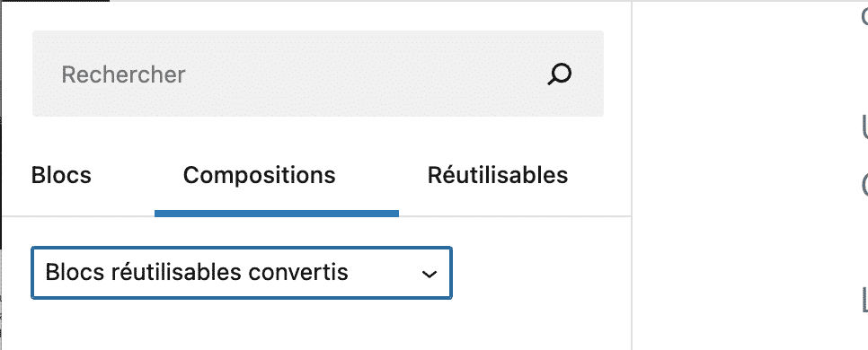868x350 pixels.
Task: Click the magnifying glass search icon
Action: (559, 74)
